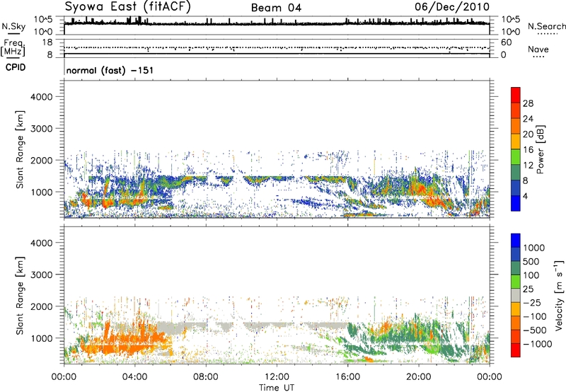Click the "N.Sky" legend label
This screenshot has width=566, height=392.
click(x=13, y=26)
